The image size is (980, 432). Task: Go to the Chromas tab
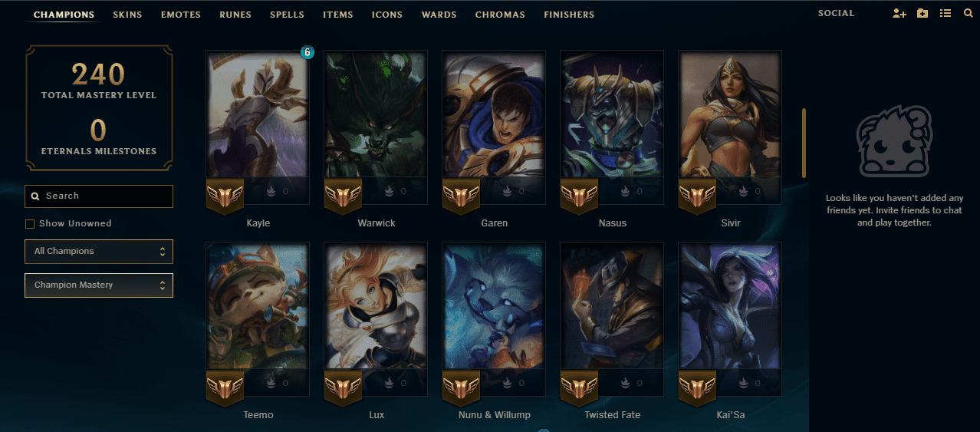[500, 15]
